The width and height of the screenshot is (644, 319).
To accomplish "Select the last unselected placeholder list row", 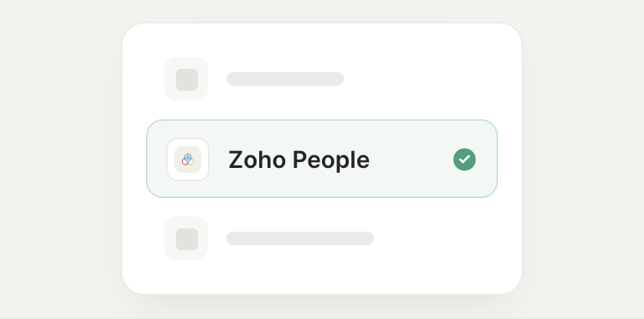I will click(322, 238).
